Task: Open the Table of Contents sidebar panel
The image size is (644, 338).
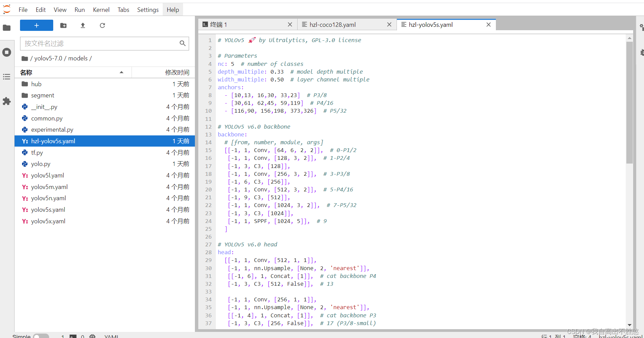Action: [7, 77]
